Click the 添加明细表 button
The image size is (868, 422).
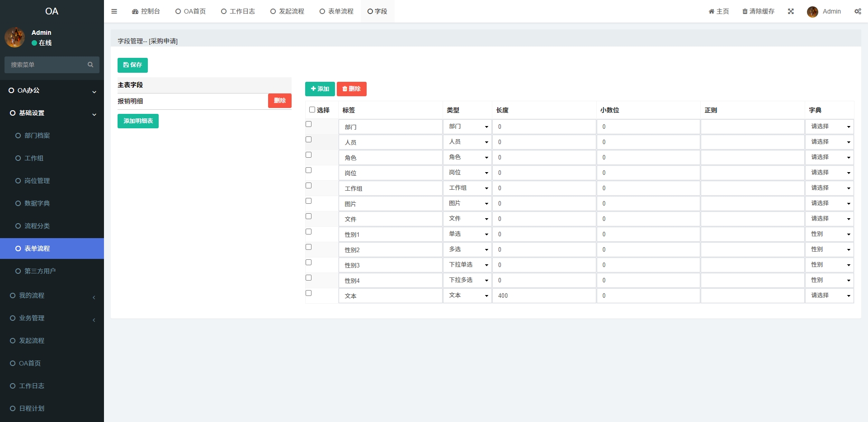(x=138, y=121)
